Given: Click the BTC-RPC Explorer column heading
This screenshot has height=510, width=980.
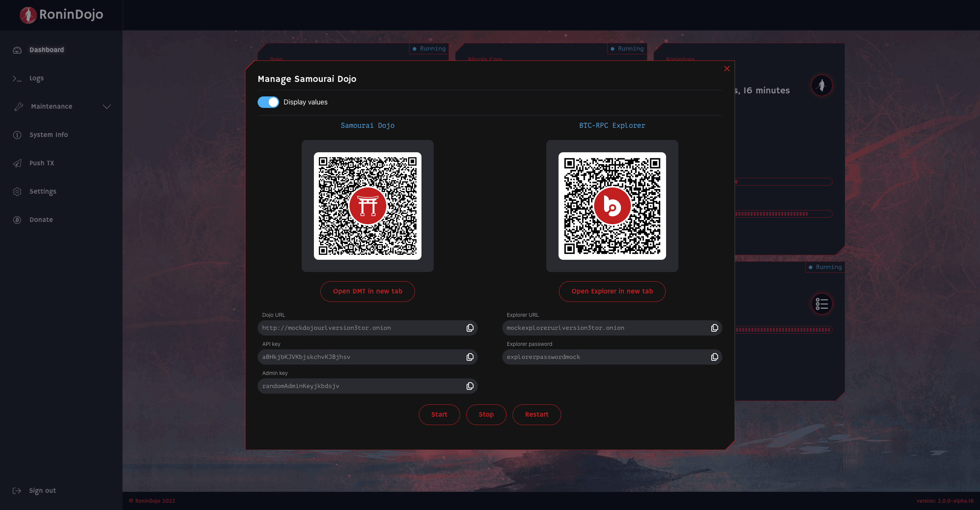Looking at the screenshot, I should click(x=612, y=125).
